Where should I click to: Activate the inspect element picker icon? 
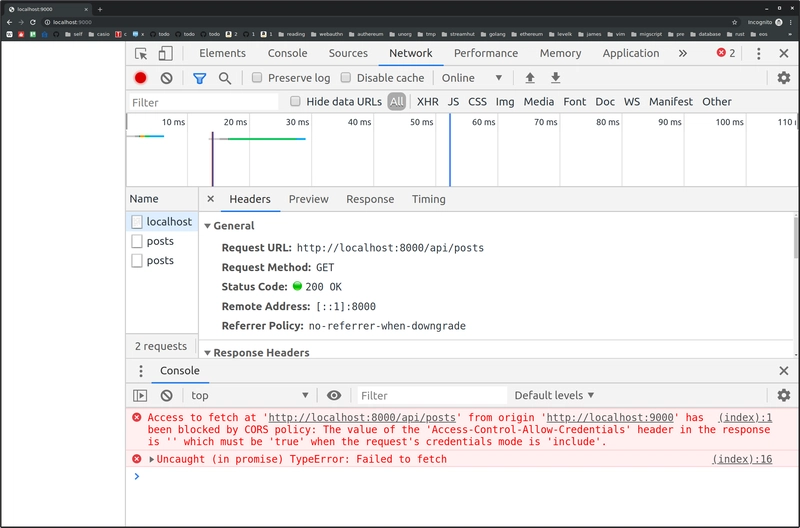tap(141, 54)
